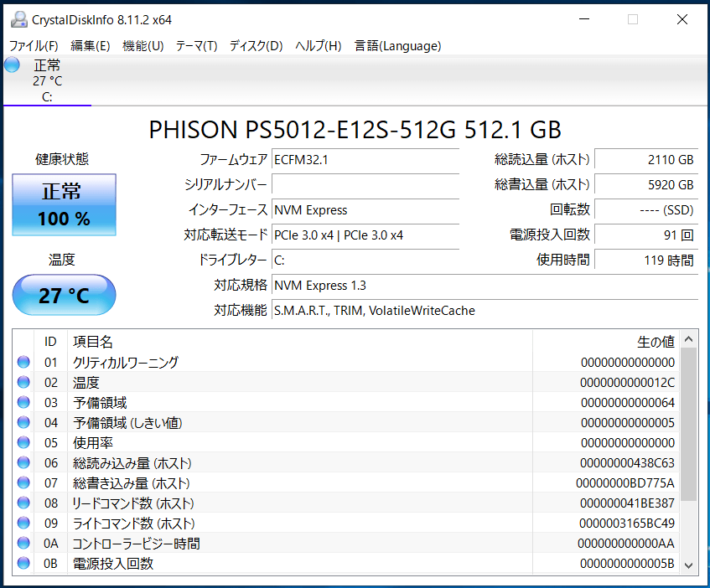Image resolution: width=710 pixels, height=588 pixels.
Task: Click the CrystalDiskInfo app icon in title bar
Action: click(19, 20)
